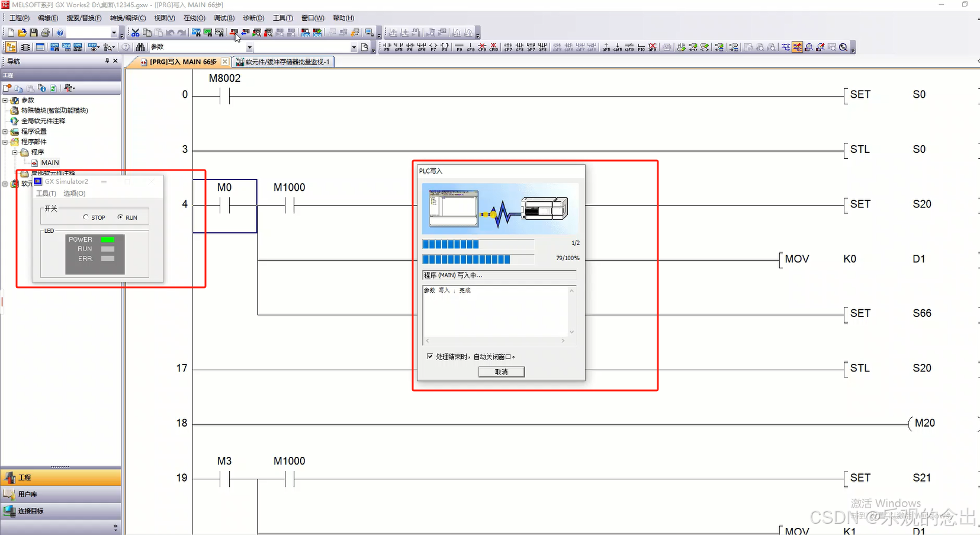Click the cF9 delete horizontal line icon
This screenshot has width=980, height=535.
point(482,47)
